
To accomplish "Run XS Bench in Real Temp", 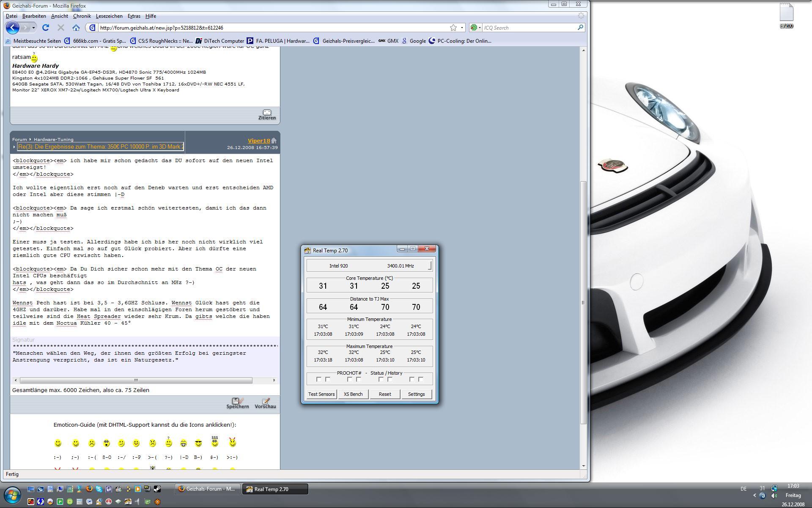I will pos(353,394).
